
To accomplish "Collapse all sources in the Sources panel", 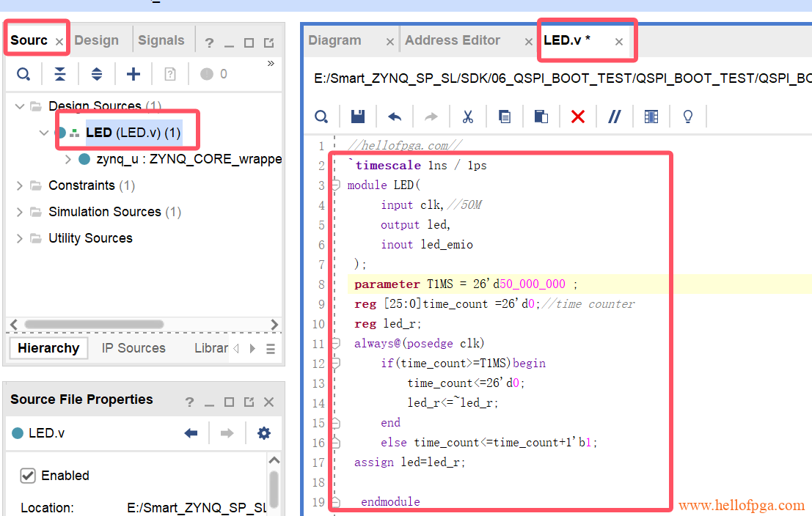I will pos(60,74).
